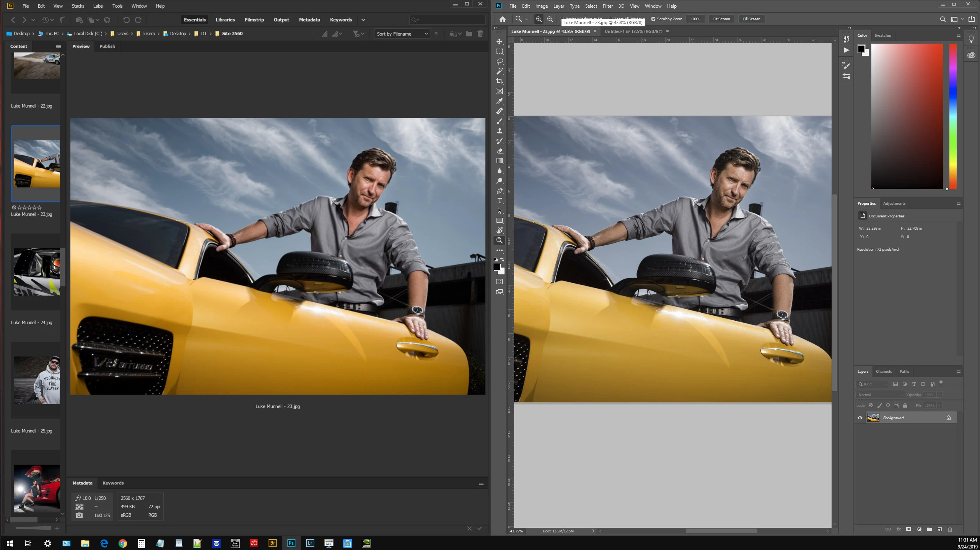Click the Fit Screen button

pyautogui.click(x=721, y=19)
